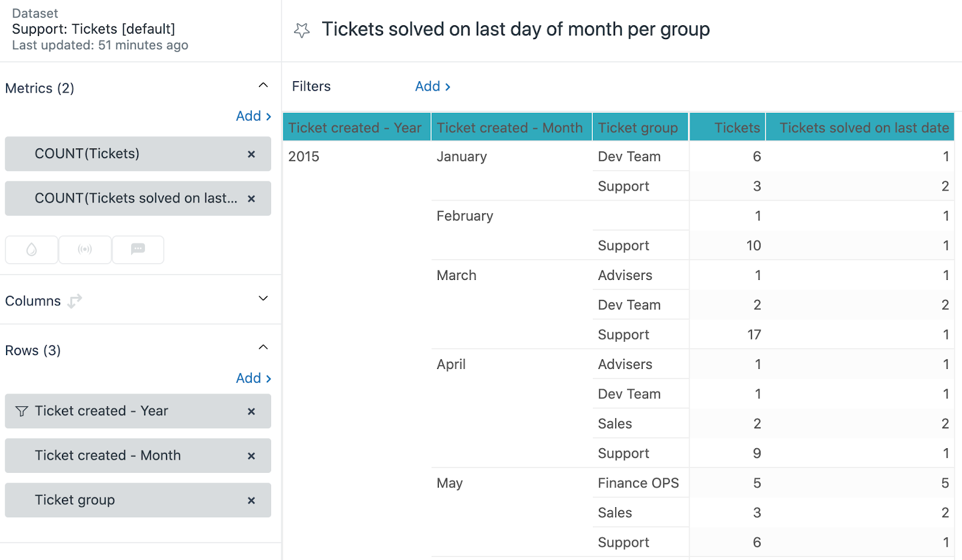The height and width of the screenshot is (560, 962).
Task: Click the broadcast signal icon under metrics
Action: click(x=84, y=249)
